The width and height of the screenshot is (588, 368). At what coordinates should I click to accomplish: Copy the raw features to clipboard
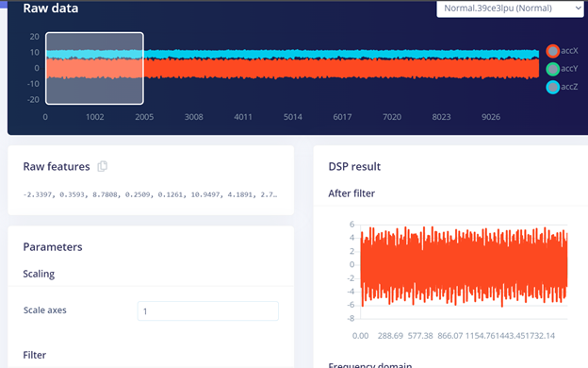click(x=102, y=166)
